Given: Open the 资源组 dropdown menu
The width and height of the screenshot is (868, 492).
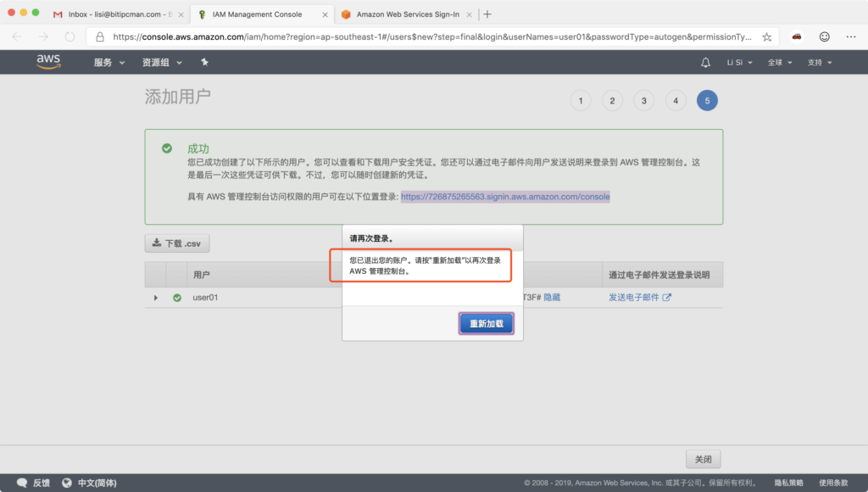Looking at the screenshot, I should pos(162,63).
